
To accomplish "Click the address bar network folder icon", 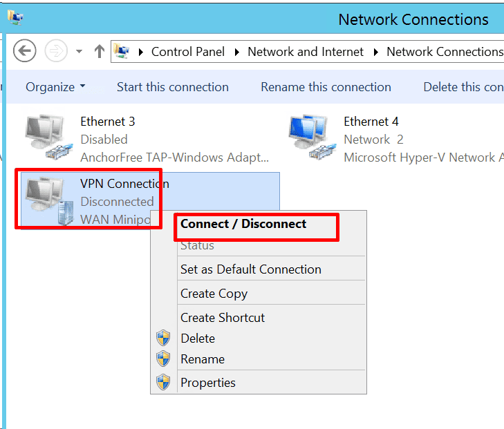I will point(122,51).
